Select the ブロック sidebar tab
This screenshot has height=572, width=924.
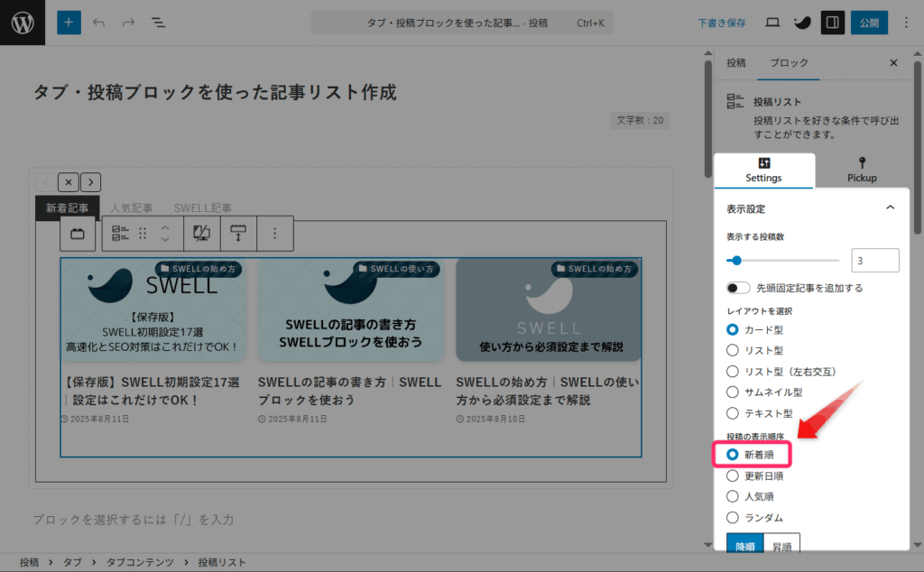point(789,63)
